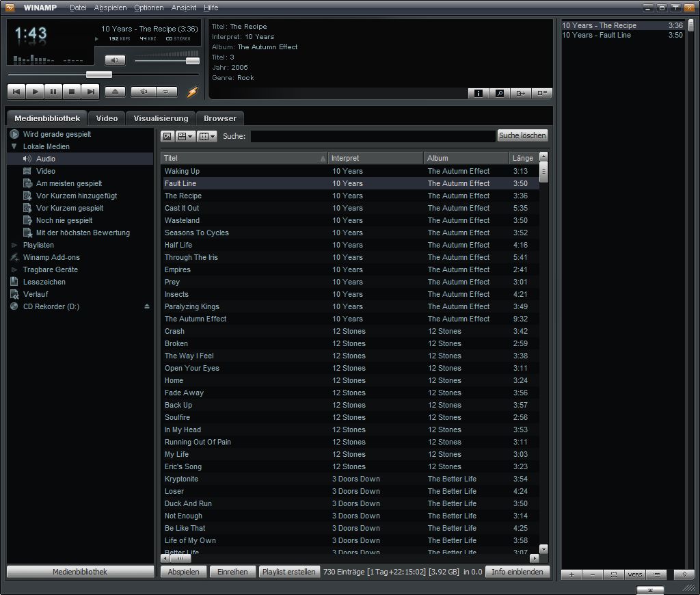Select the Video item under Lokale Medien
Screen dimensions: 700x595
[x=46, y=171]
